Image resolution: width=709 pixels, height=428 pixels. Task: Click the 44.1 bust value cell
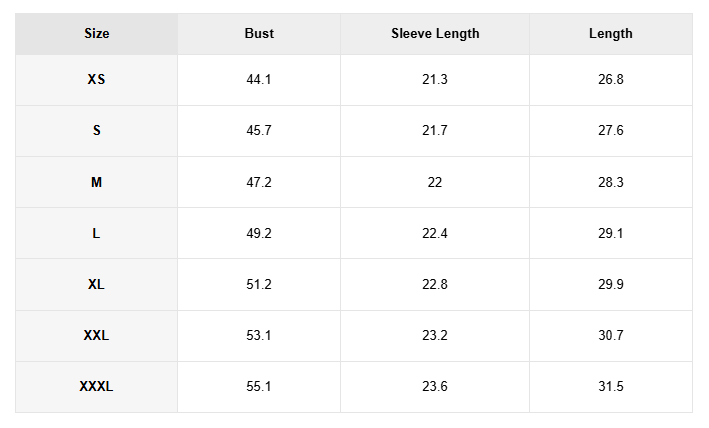(x=259, y=80)
